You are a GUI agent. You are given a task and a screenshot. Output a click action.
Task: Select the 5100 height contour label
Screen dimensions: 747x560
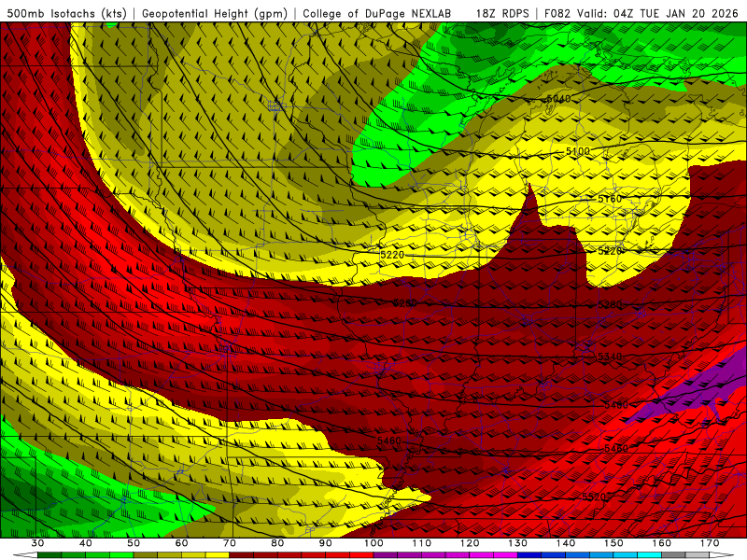(x=577, y=151)
